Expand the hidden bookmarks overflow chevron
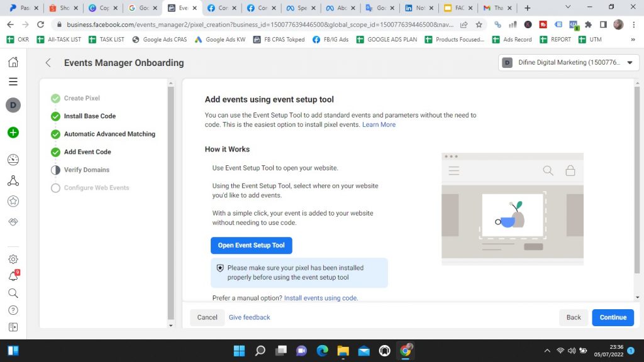 pyautogui.click(x=632, y=39)
